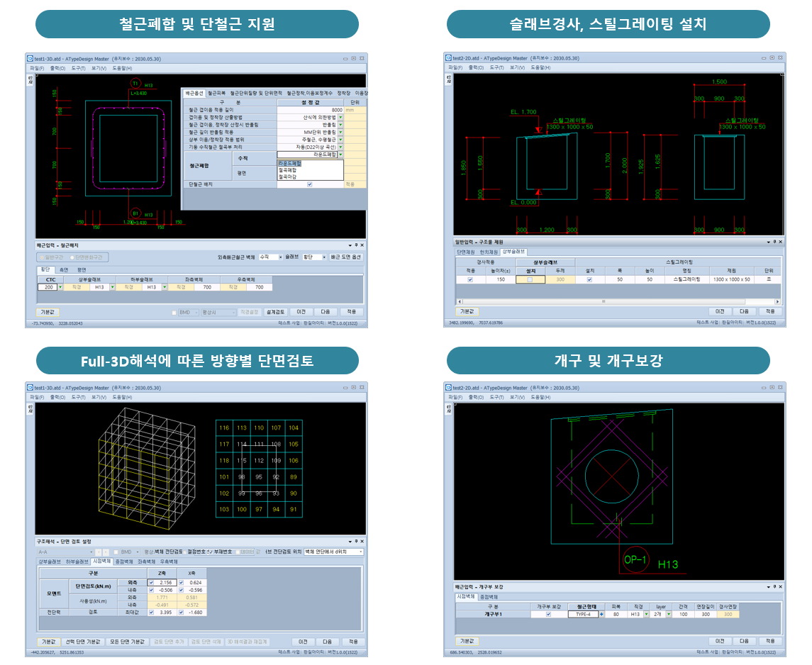This screenshot has width=812, height=665.
Task: Toggle the 부재번호 checkbox
Action: click(x=210, y=552)
